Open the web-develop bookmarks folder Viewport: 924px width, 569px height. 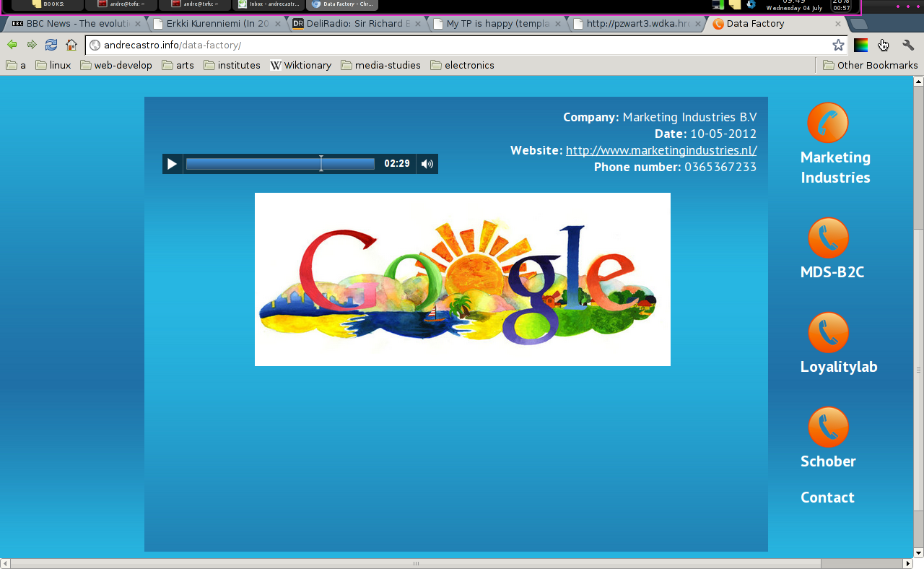(116, 65)
